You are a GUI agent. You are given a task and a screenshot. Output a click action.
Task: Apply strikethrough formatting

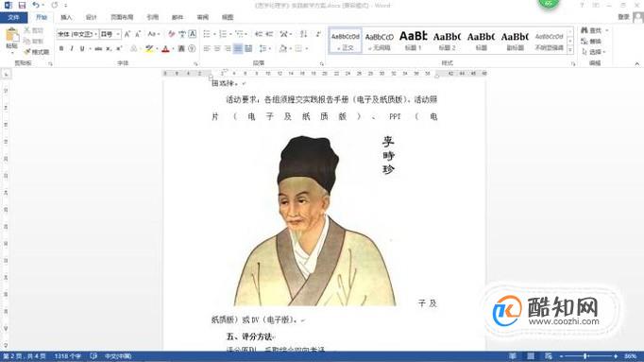pyautogui.click(x=98, y=49)
